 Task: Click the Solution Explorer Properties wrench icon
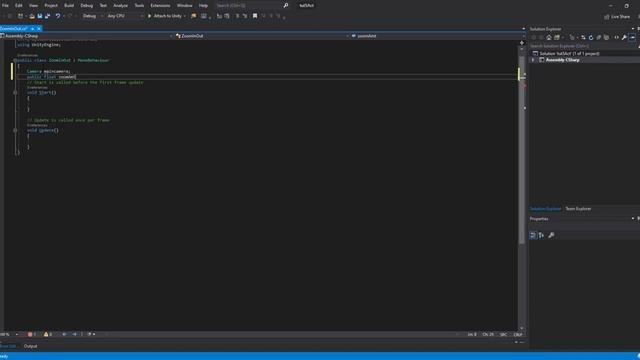pyautogui.click(x=624, y=38)
